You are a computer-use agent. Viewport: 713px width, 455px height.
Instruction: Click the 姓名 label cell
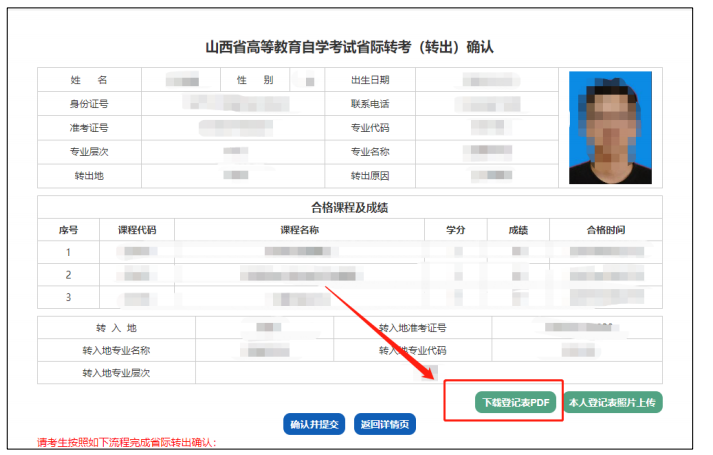(89, 80)
